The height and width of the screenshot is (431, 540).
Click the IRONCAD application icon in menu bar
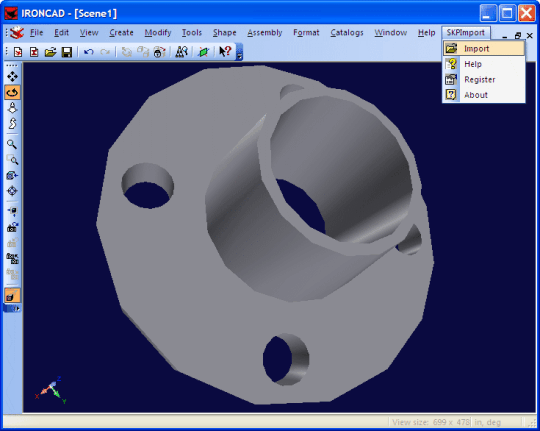16,33
